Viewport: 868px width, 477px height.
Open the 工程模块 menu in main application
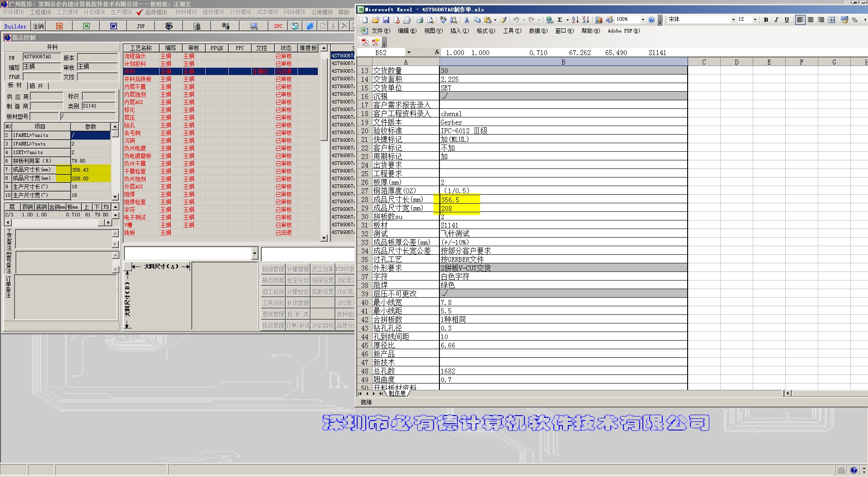pyautogui.click(x=41, y=12)
